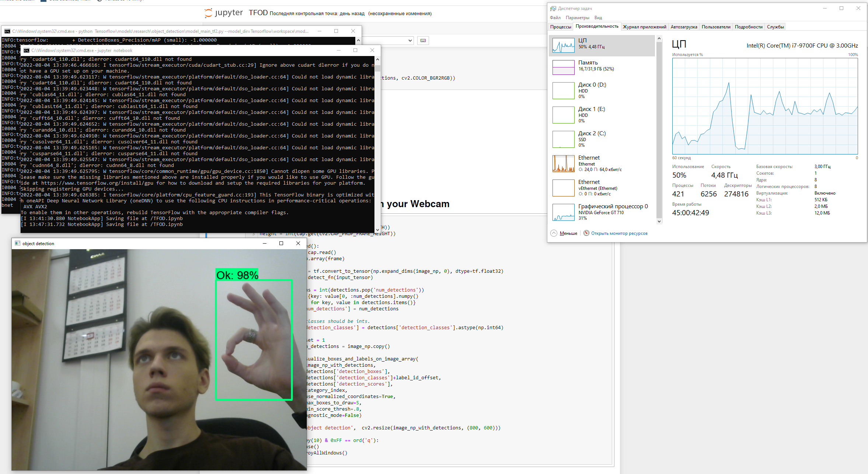The image size is (868, 474).
Task: Click the 6256 Потоки count
Action: pyautogui.click(x=708, y=194)
